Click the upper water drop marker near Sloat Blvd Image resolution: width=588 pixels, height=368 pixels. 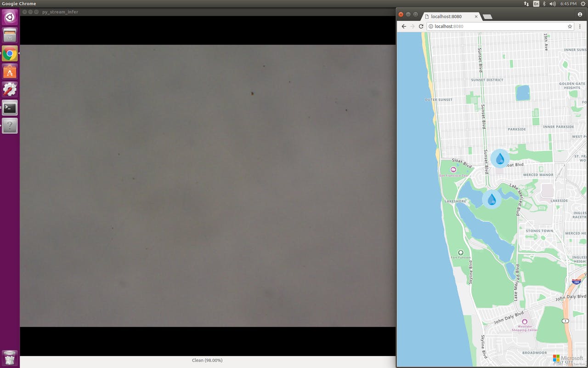(x=500, y=159)
